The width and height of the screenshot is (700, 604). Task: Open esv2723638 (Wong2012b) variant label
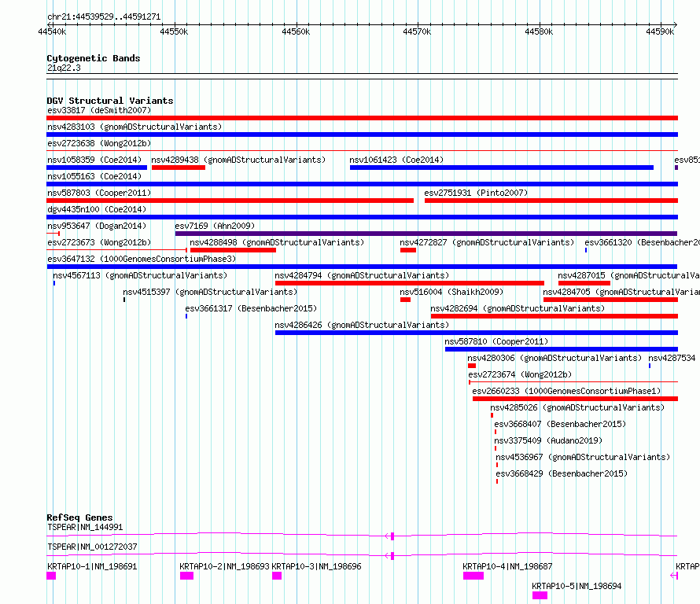coord(99,143)
